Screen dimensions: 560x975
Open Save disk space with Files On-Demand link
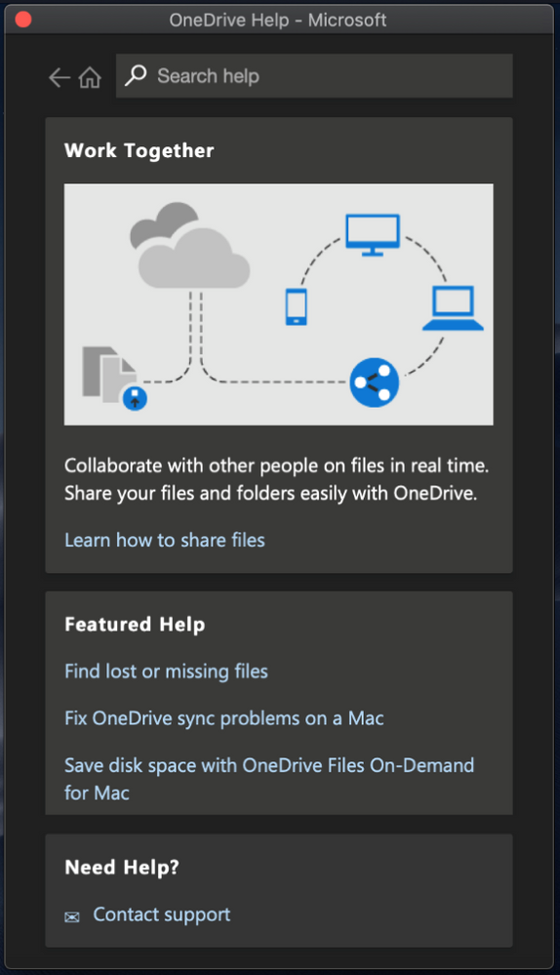coord(269,779)
